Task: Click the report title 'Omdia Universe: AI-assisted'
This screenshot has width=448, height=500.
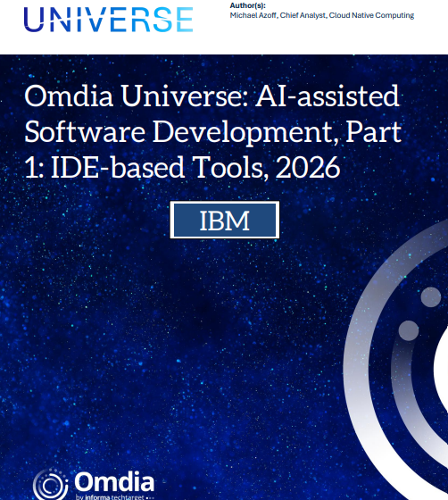Action: 212,96
